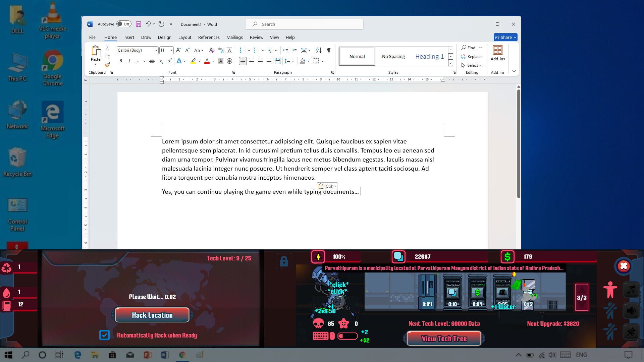The height and width of the screenshot is (362, 644).
Task: Open the View Tech Tree screen
Action: pyautogui.click(x=443, y=339)
